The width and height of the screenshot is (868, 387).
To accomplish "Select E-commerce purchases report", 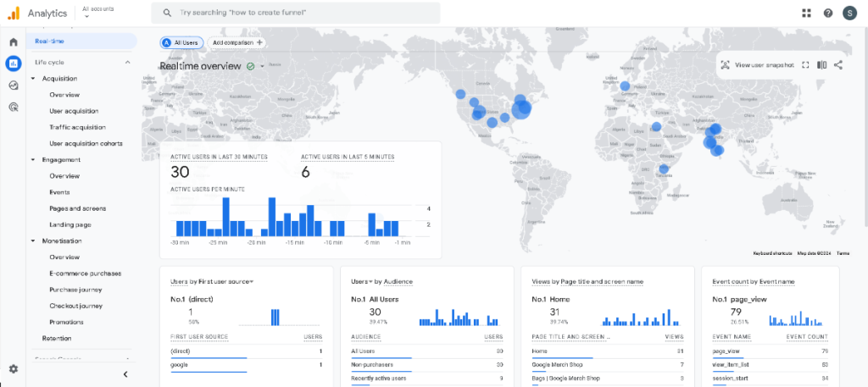I will (85, 274).
